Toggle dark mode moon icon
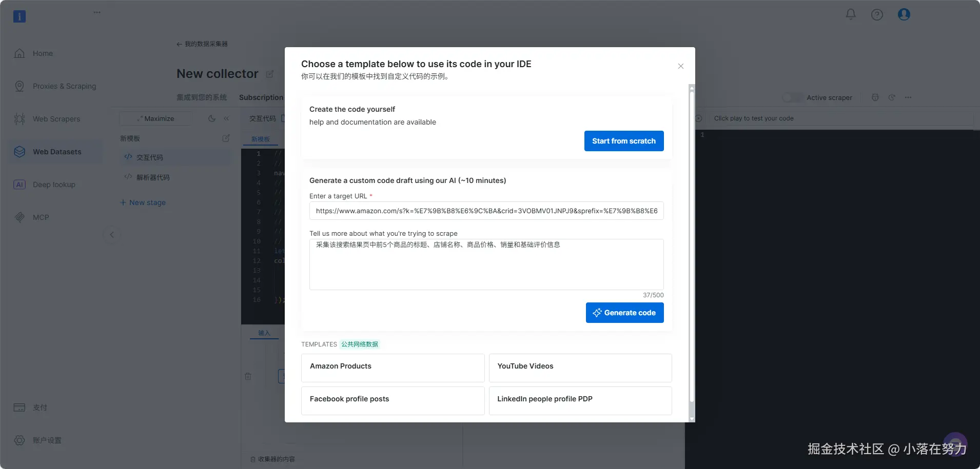This screenshot has height=469, width=980. tap(212, 118)
